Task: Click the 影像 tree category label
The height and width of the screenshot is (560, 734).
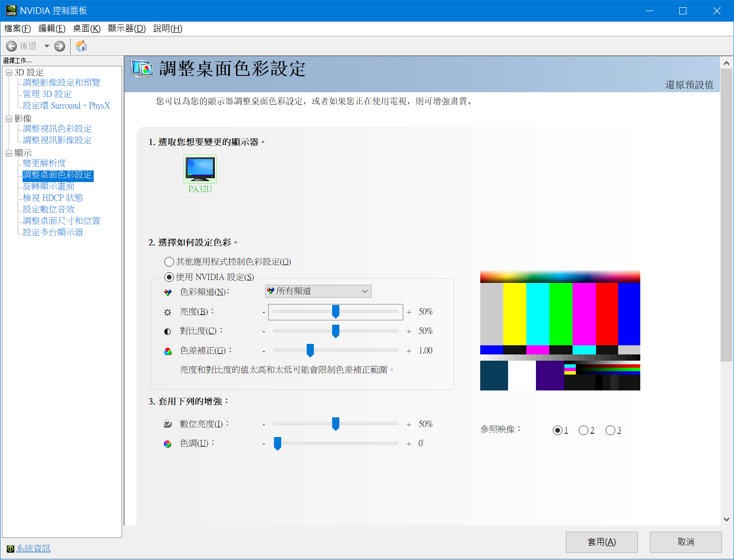Action: tap(23, 119)
